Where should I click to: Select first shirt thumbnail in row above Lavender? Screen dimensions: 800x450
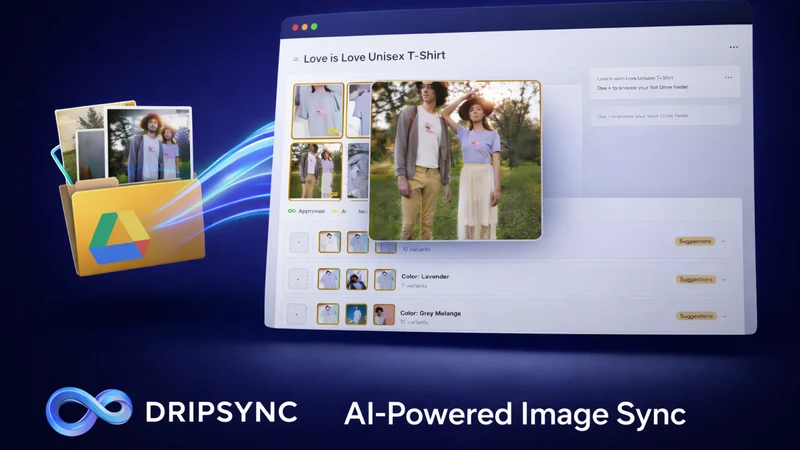click(330, 242)
